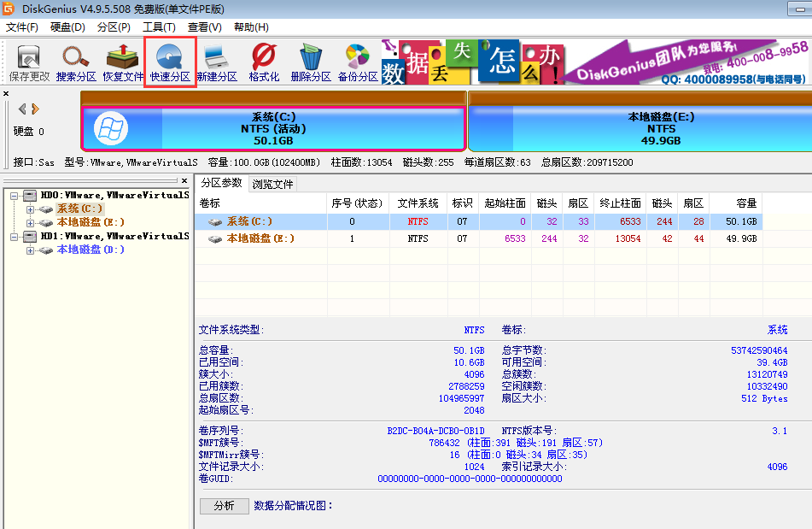Click the 新建分区 (New partition) icon
Screen dimensions: 812x529
pos(216,62)
